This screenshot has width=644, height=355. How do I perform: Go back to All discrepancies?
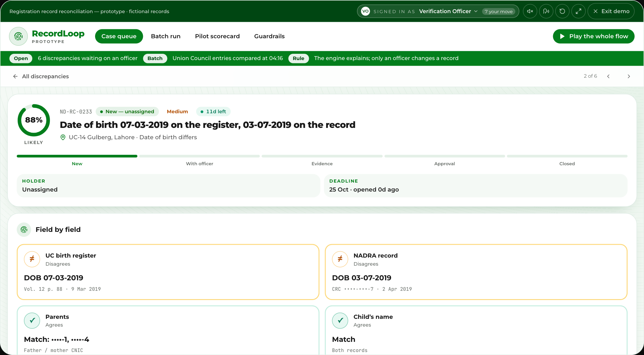point(41,76)
